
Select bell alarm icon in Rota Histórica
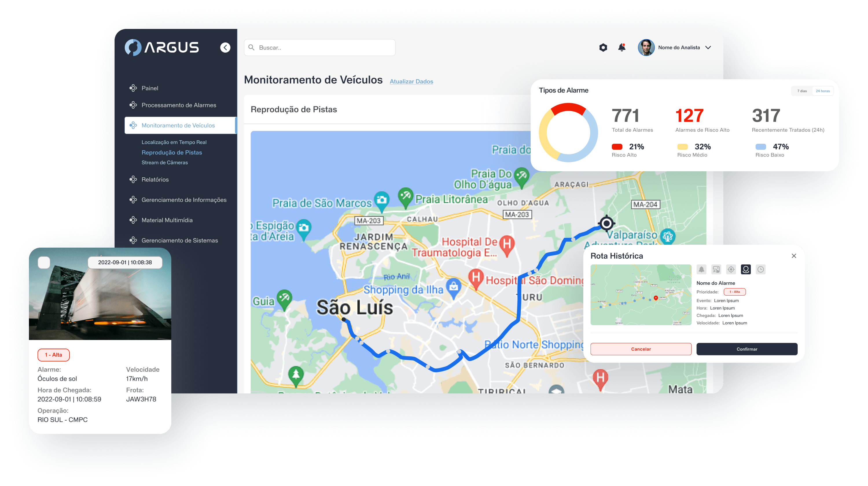[x=701, y=269]
